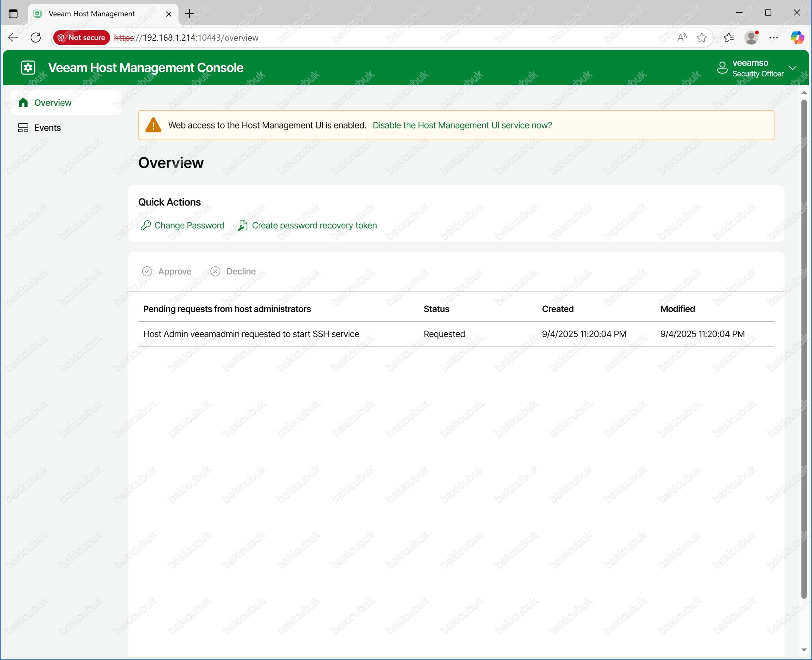The height and width of the screenshot is (660, 812).
Task: Open the Events sidebar item
Action: [66, 128]
